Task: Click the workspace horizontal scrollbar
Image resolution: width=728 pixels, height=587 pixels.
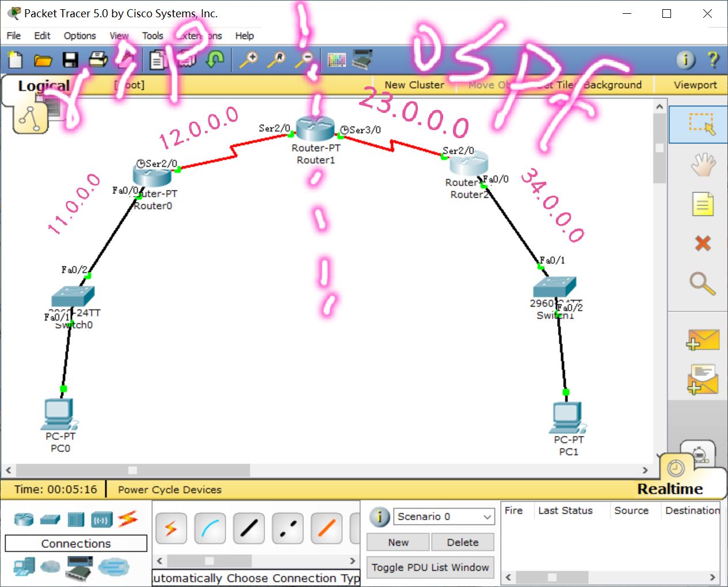Action: point(131,470)
